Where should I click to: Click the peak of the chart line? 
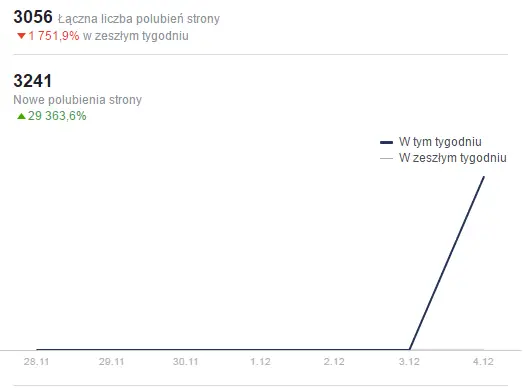pos(484,177)
